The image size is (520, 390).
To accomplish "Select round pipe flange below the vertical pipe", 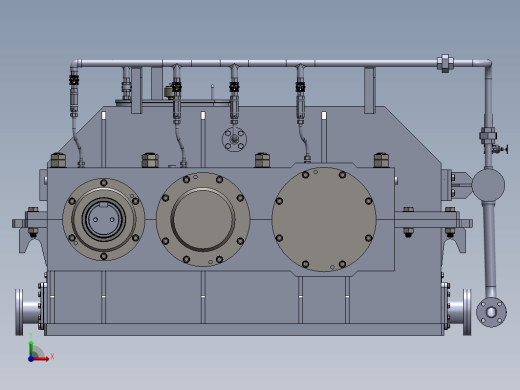I will (491, 312).
